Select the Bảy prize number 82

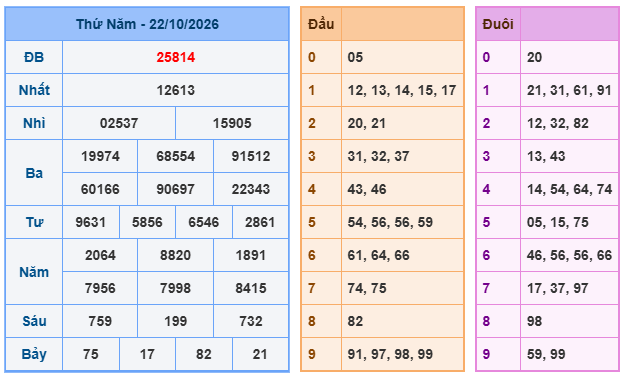203,354
